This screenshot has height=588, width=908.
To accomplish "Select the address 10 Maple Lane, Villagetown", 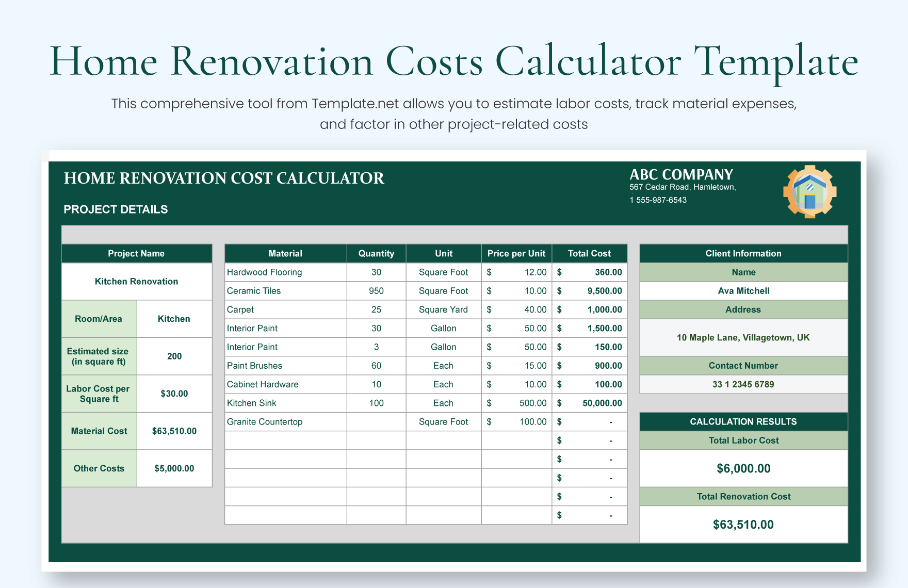I will tap(743, 338).
